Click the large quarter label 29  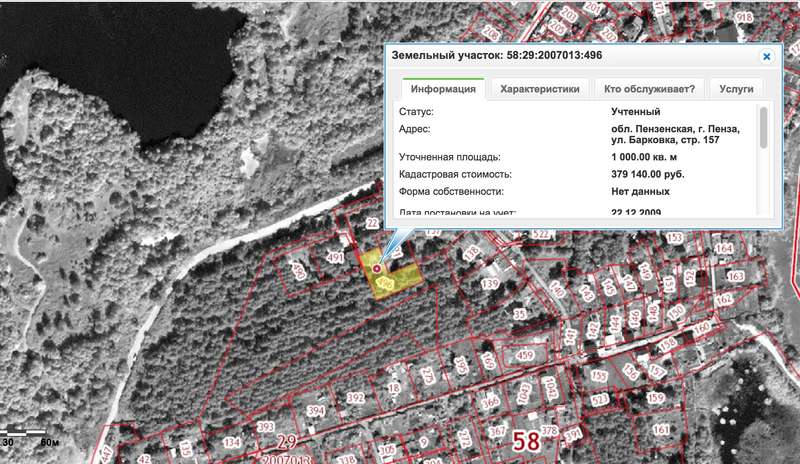(x=287, y=441)
